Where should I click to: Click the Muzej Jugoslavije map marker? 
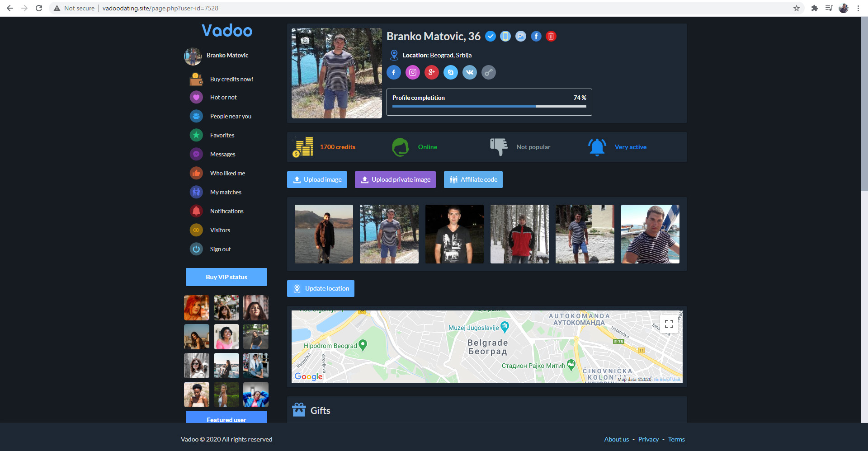[505, 326]
